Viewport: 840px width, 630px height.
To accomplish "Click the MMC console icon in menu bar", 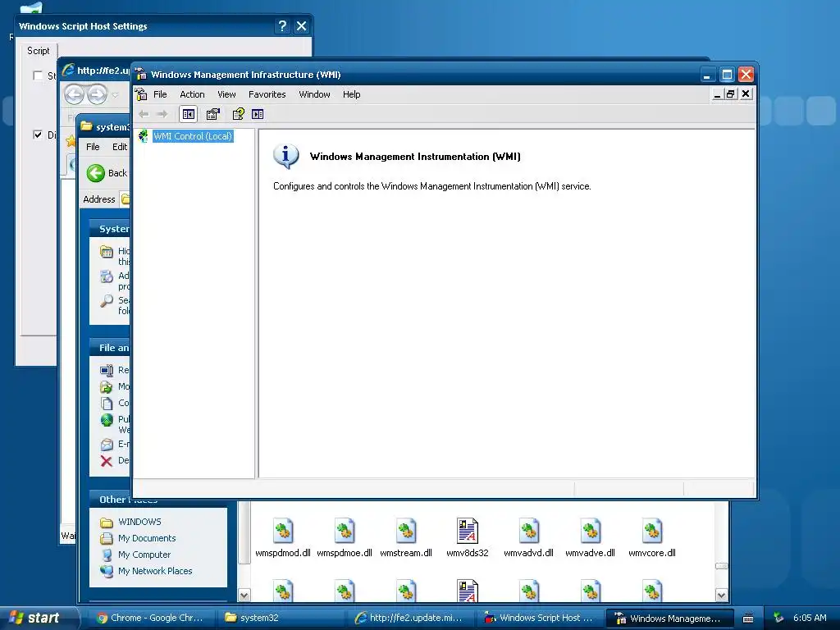I will (x=141, y=94).
